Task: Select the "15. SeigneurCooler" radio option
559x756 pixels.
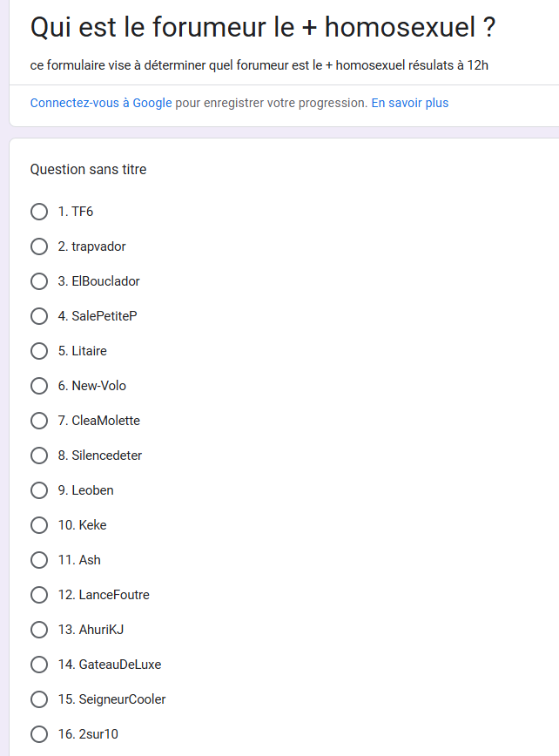Action: (x=39, y=699)
